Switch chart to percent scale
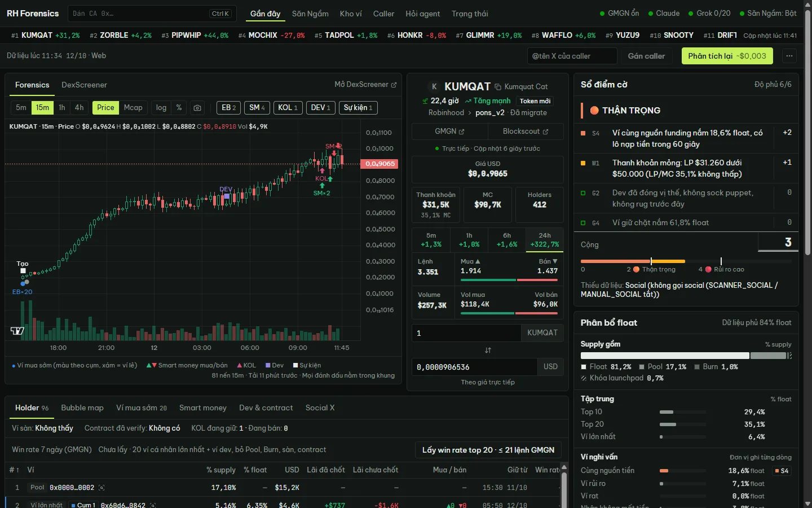 point(179,108)
